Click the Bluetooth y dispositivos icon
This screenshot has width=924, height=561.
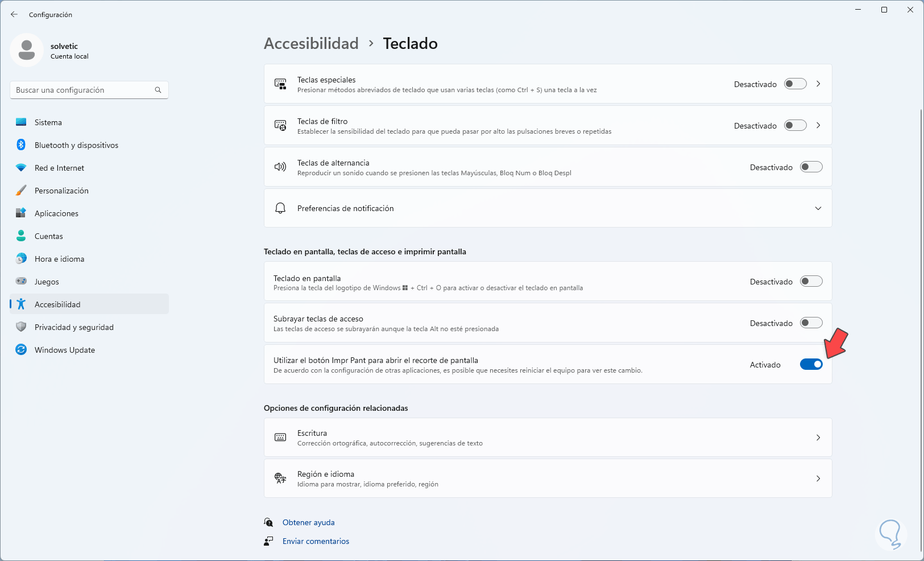click(21, 145)
